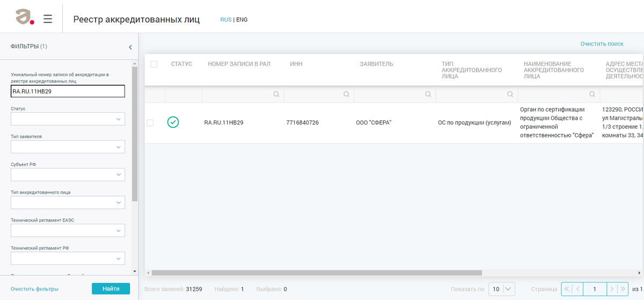The width and height of the screenshot is (644, 300).
Task: Sort by the Номер записи в РАЛ header
Action: tap(239, 64)
